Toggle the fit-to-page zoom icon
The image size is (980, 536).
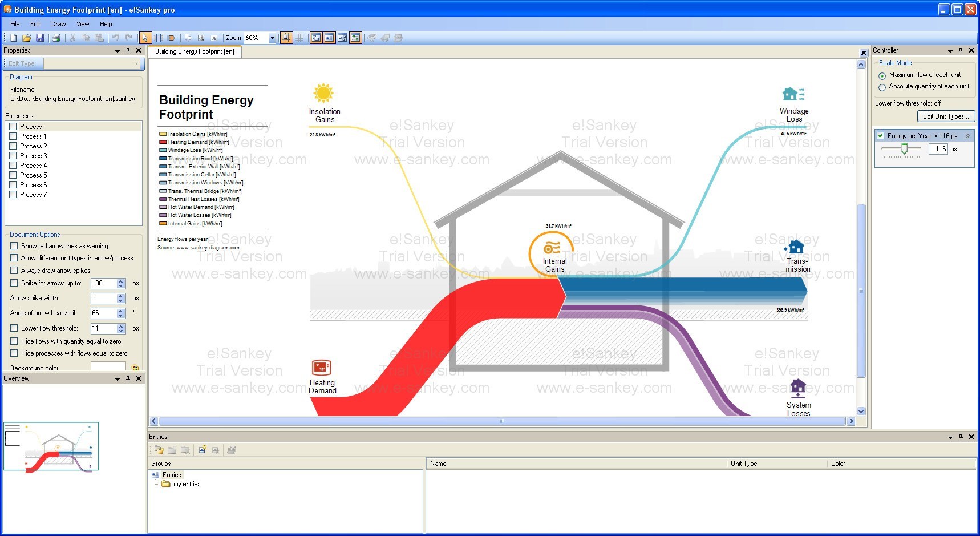point(286,38)
